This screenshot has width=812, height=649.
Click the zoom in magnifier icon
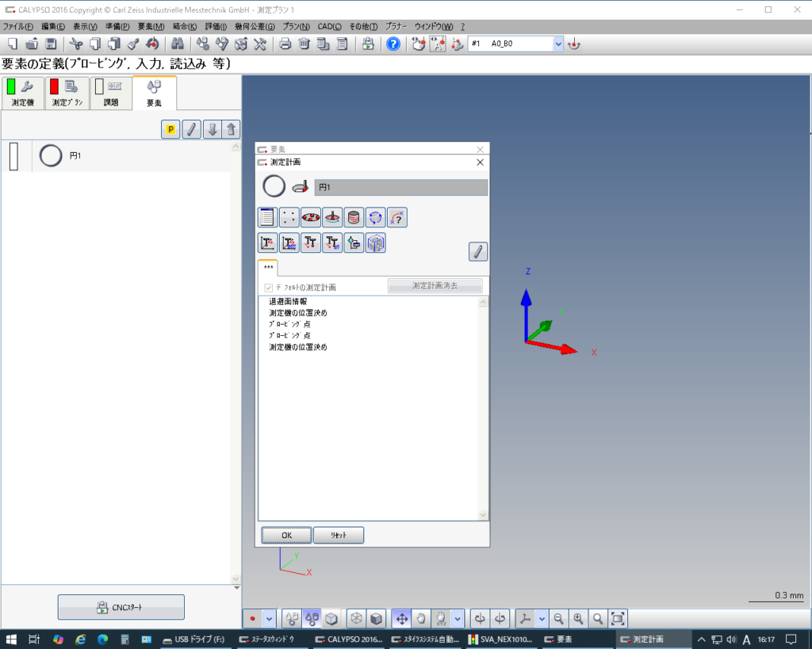[x=579, y=618]
